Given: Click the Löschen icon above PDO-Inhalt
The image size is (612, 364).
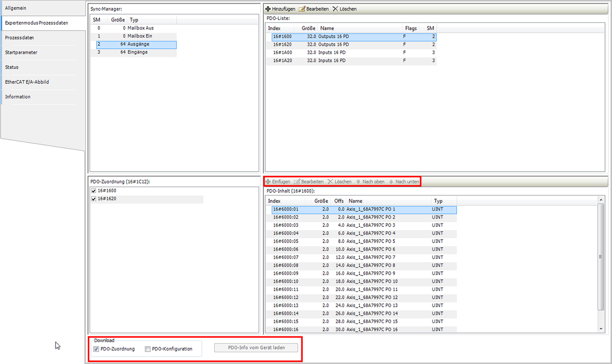Looking at the screenshot, I should 331,182.
